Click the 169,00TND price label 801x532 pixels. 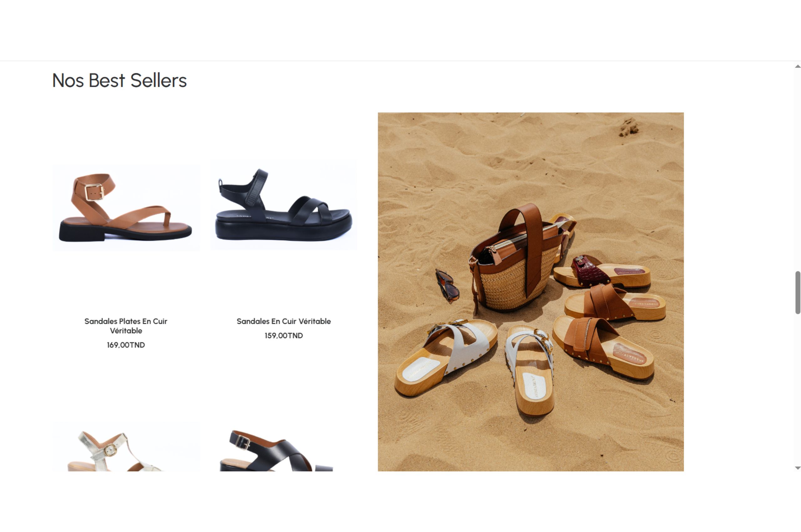(126, 345)
